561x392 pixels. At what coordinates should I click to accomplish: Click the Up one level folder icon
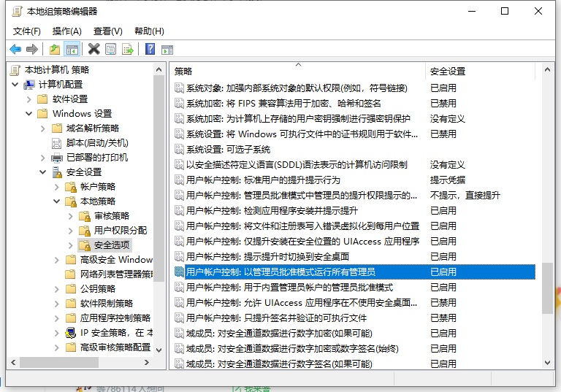pyautogui.click(x=55, y=49)
